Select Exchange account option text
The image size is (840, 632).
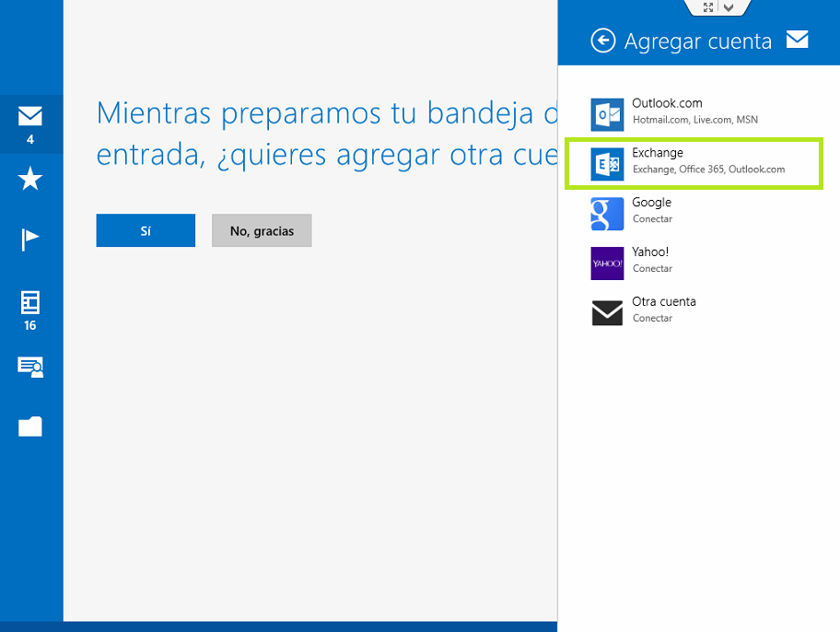(x=658, y=153)
